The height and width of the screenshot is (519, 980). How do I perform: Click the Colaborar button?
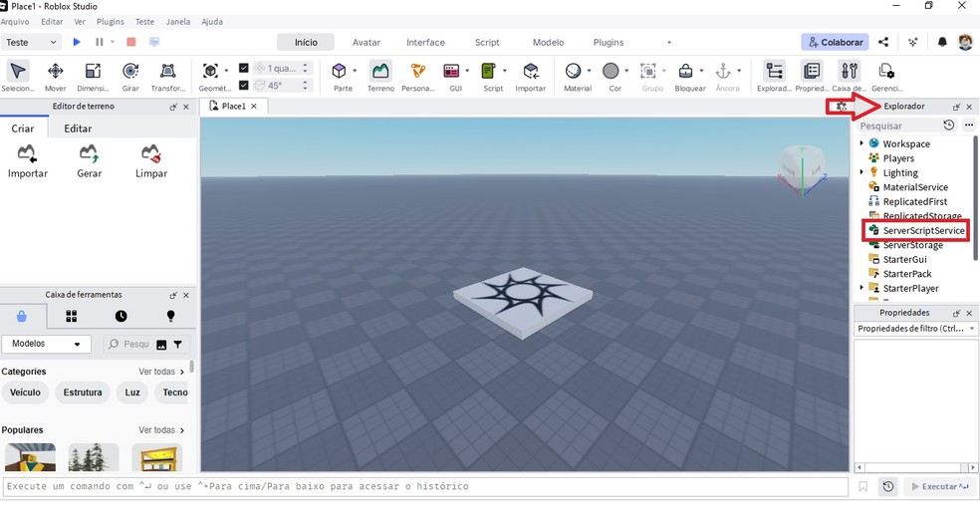(835, 43)
